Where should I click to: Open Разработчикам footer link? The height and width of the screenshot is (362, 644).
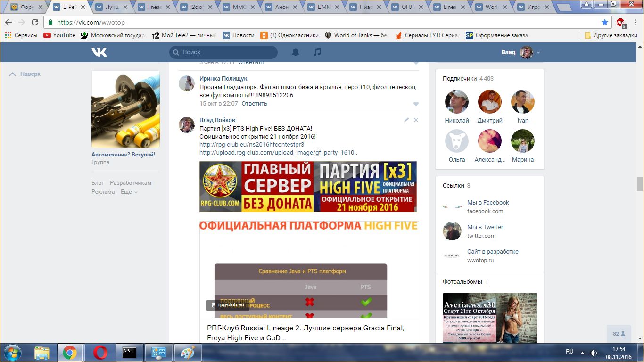pos(131,183)
